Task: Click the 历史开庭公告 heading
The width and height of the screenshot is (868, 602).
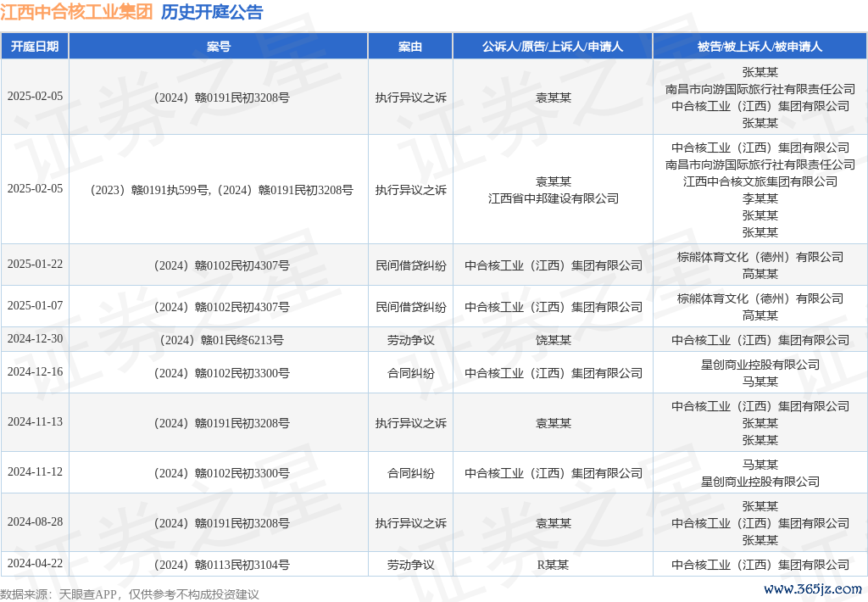Action: click(x=212, y=12)
